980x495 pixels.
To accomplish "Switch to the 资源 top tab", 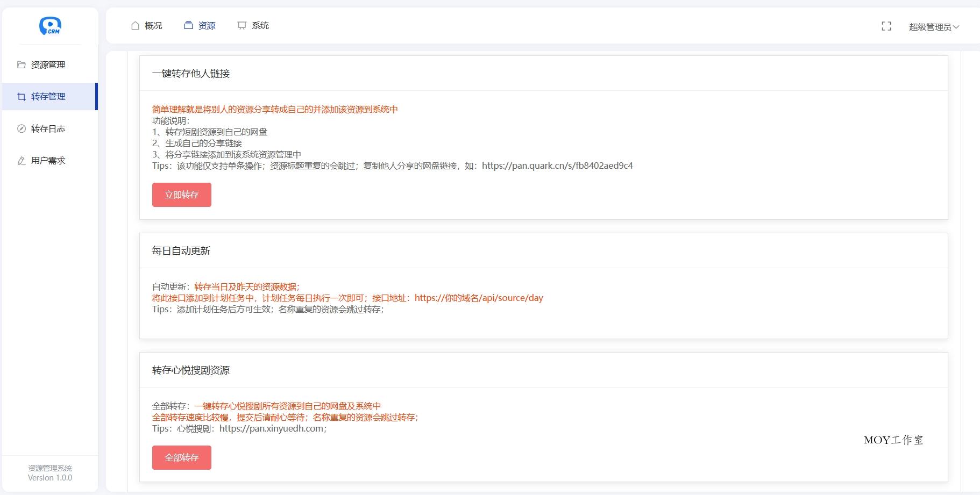I will 200,26.
